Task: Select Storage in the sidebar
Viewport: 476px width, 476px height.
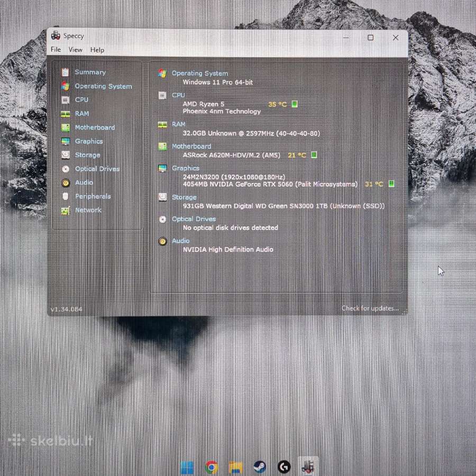Action: 87,155
